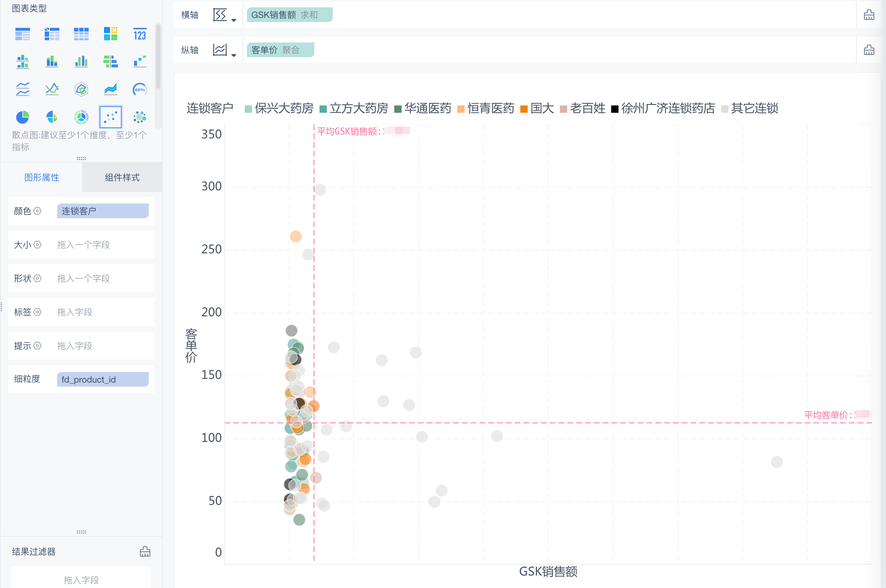
Task: Click the size field drop zone
Action: click(x=103, y=245)
